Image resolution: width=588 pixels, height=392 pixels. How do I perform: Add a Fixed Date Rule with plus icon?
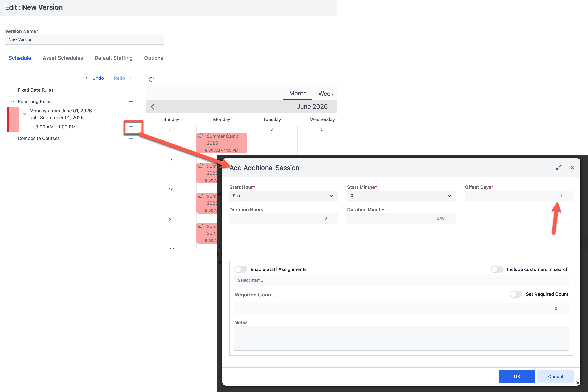[131, 90]
